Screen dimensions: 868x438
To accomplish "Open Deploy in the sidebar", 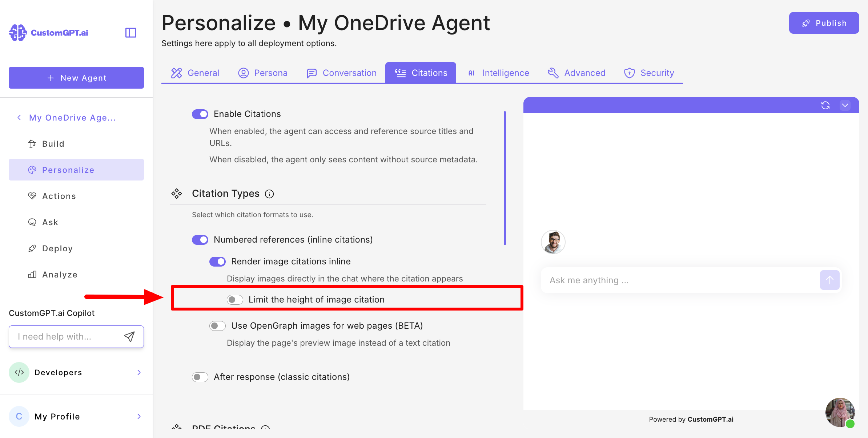I will 57,248.
